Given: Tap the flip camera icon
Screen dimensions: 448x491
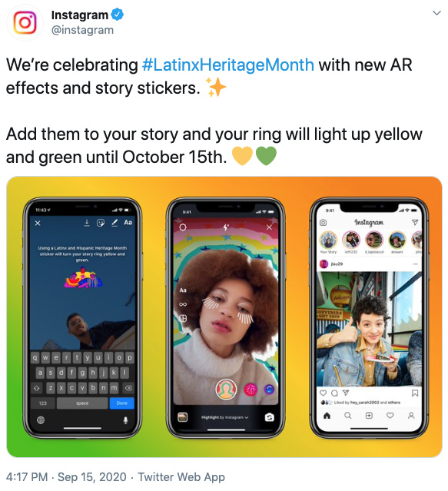Looking at the screenshot, I should pyautogui.click(x=270, y=417).
